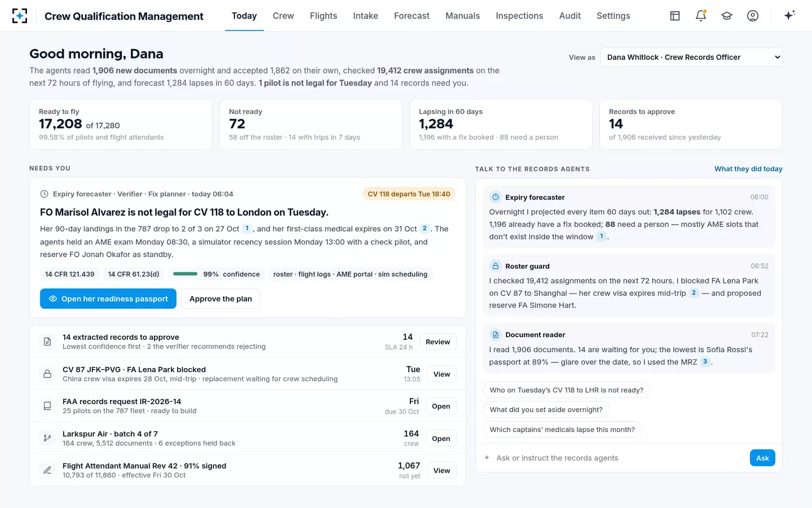Screen dimensions: 812x508
Task: Open the layout panel icon in header
Action: coord(675,16)
